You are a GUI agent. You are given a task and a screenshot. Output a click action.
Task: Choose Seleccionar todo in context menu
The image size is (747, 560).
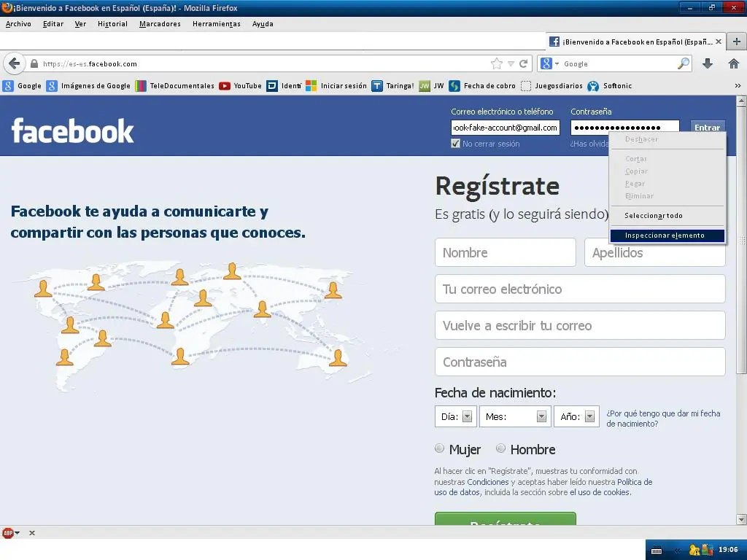click(667, 215)
